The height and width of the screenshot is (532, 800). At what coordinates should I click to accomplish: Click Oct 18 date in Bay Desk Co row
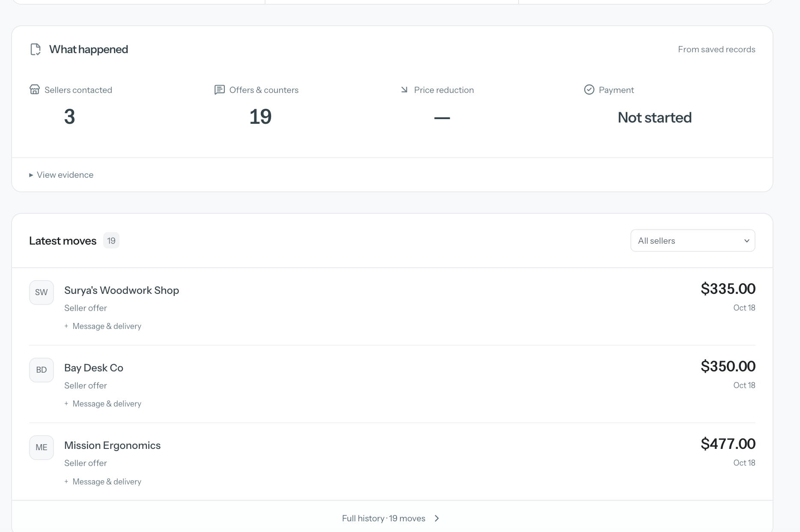[744, 385]
